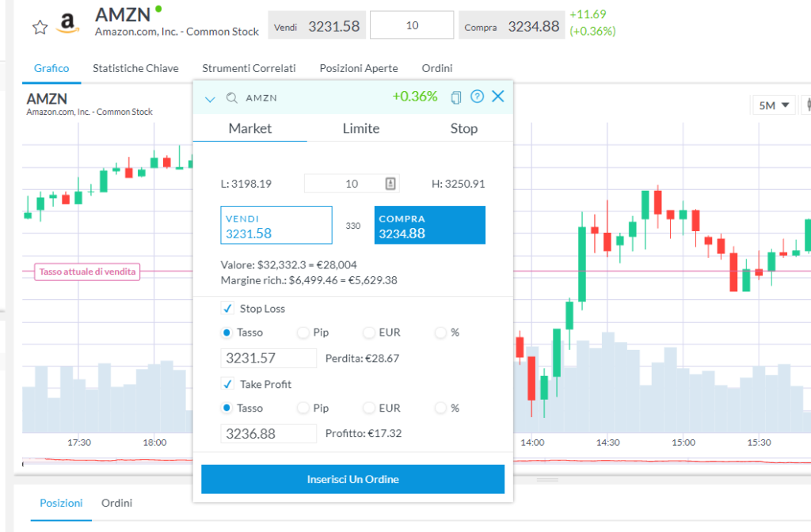Screen dimensions: 811x532
Task: Switch to the Limite order tab
Action: coord(361,128)
